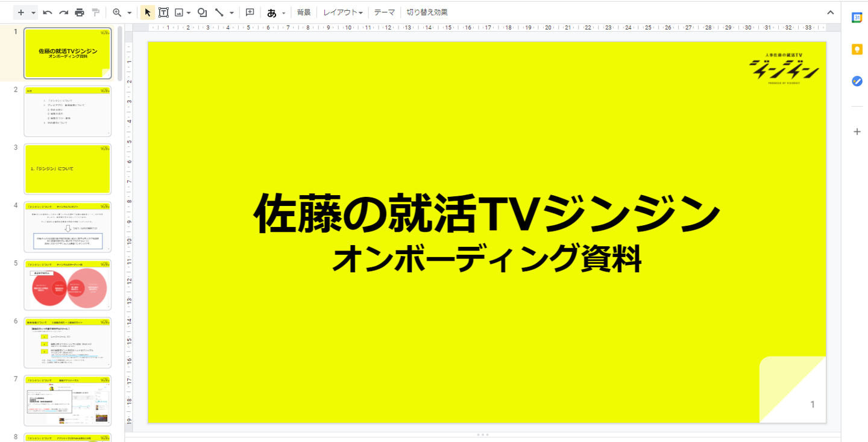Select slide 5 thumbnail with red circles
The width and height of the screenshot is (868, 442).
[68, 284]
